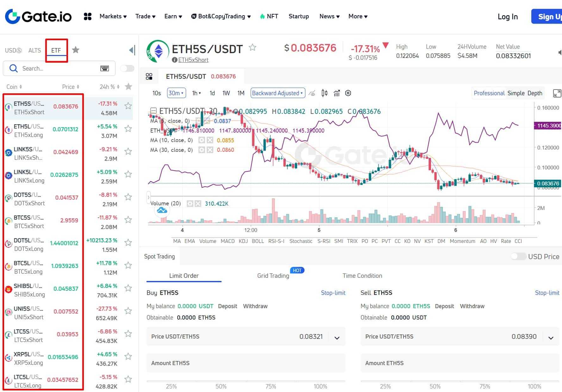The width and height of the screenshot is (562, 392).
Task: Open the chart layout grid icon
Action: click(x=149, y=76)
